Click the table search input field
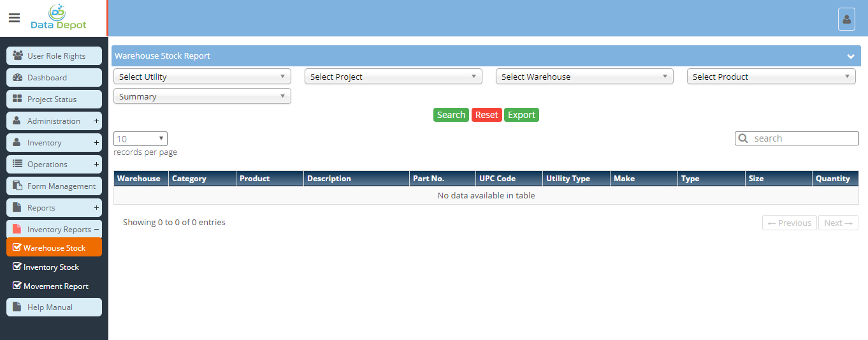868x340 pixels. [803, 138]
